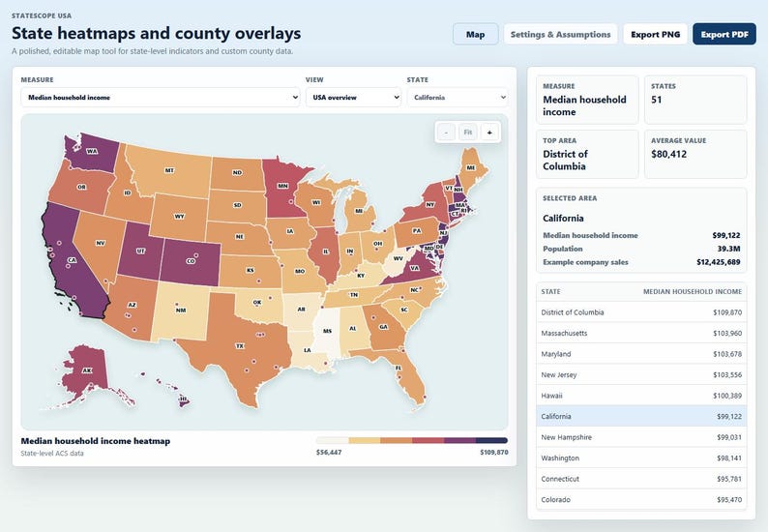Select Maine on the map

(x=471, y=167)
